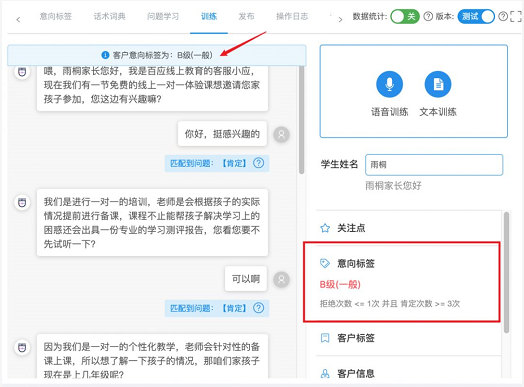Start text training with document icon
The height and width of the screenshot is (387, 524).
438,84
